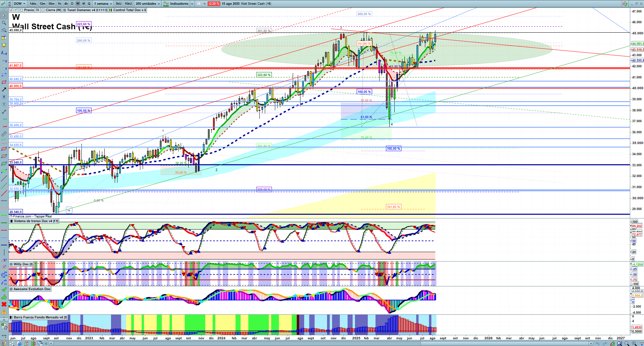Click the 223,60 % Fibonacci label
The image size is (644, 346).
click(x=83, y=24)
